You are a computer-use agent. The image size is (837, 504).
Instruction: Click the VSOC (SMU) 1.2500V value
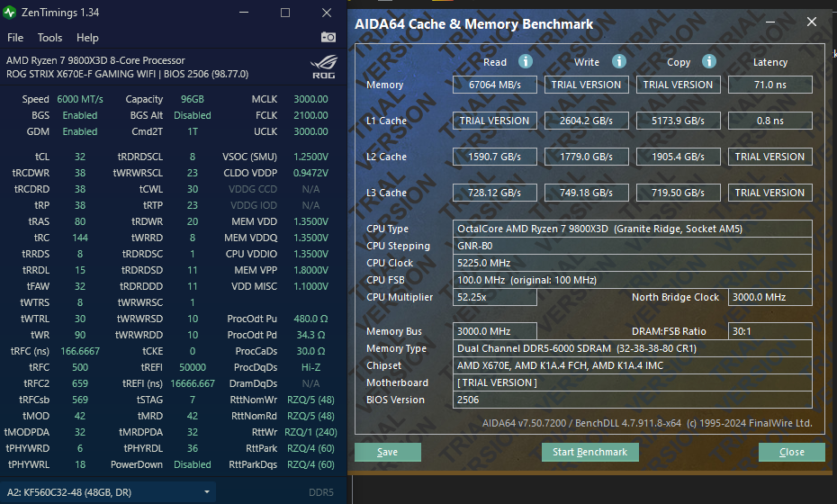[310, 157]
